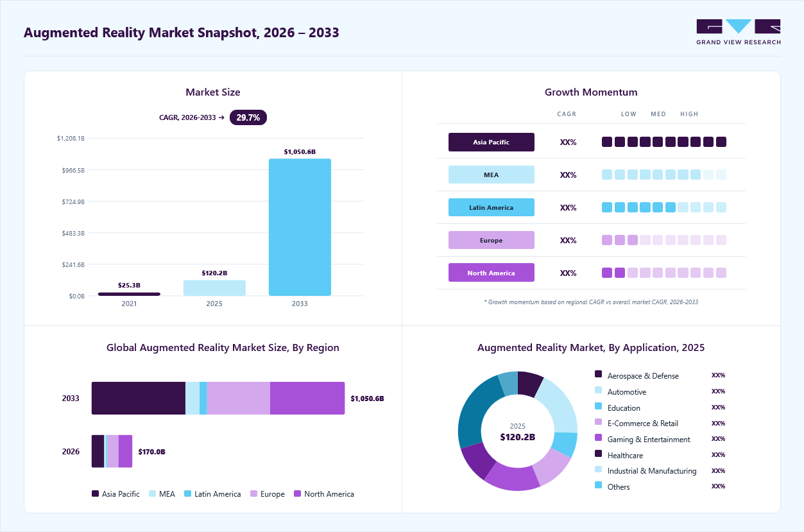
Task: Click the Aerospace & Defense legend swatch
Action: click(599, 374)
